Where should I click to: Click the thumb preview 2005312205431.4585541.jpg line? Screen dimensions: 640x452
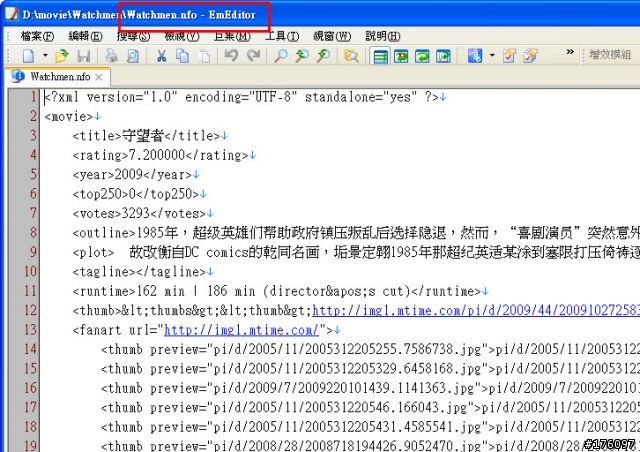[x=370, y=427]
